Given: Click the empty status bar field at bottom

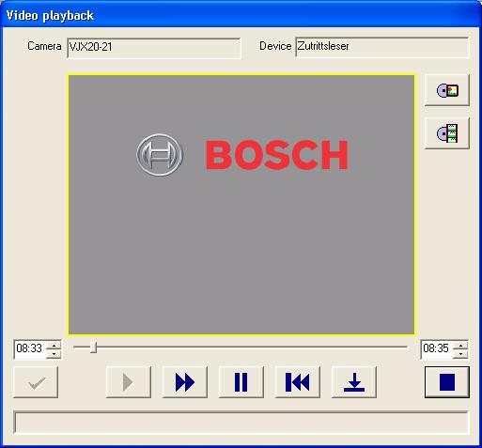Looking at the screenshot, I should coord(241,423).
